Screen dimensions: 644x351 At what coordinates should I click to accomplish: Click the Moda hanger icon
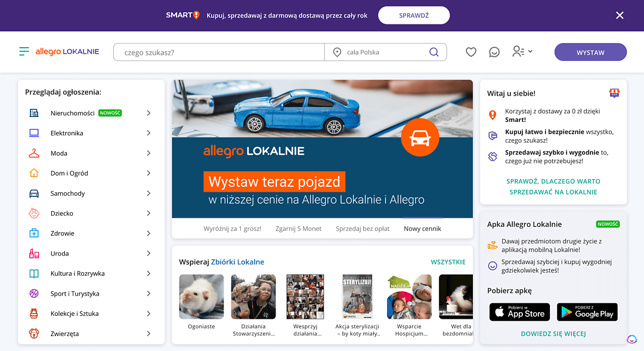click(34, 153)
